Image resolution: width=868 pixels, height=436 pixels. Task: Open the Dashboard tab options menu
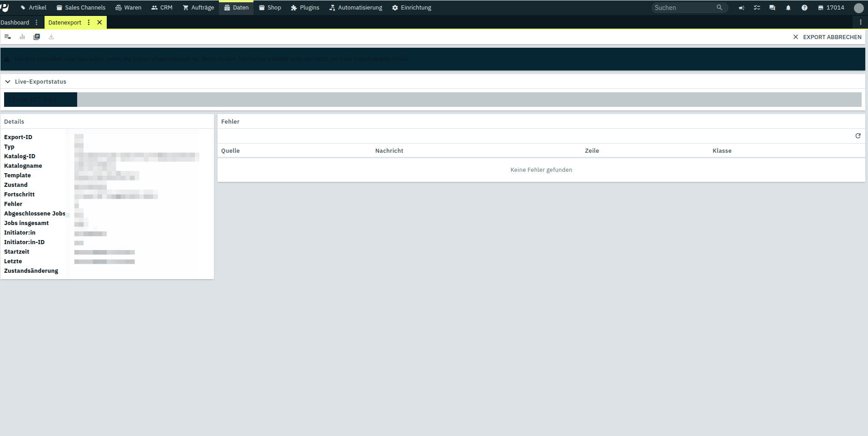(x=37, y=22)
